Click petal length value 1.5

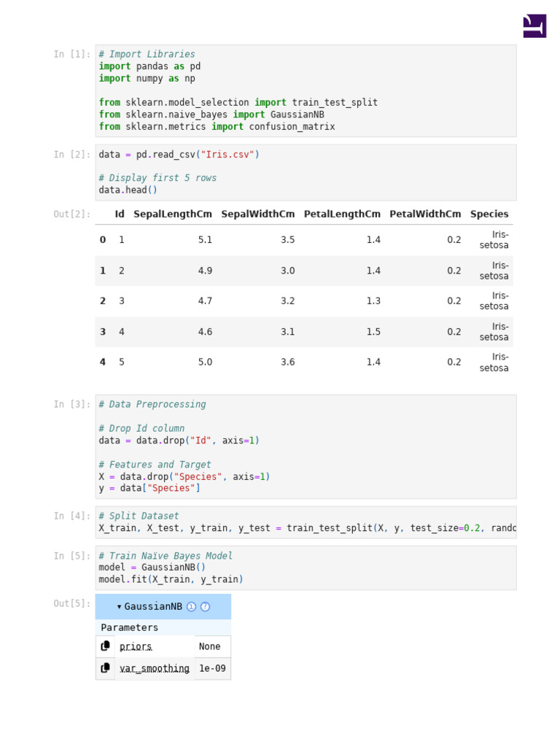tap(373, 332)
